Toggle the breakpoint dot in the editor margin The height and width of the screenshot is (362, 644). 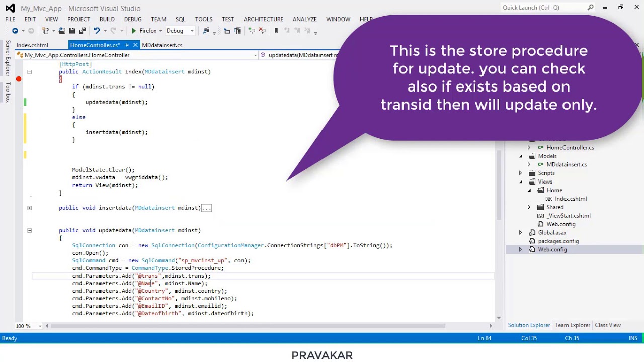pos(19,79)
